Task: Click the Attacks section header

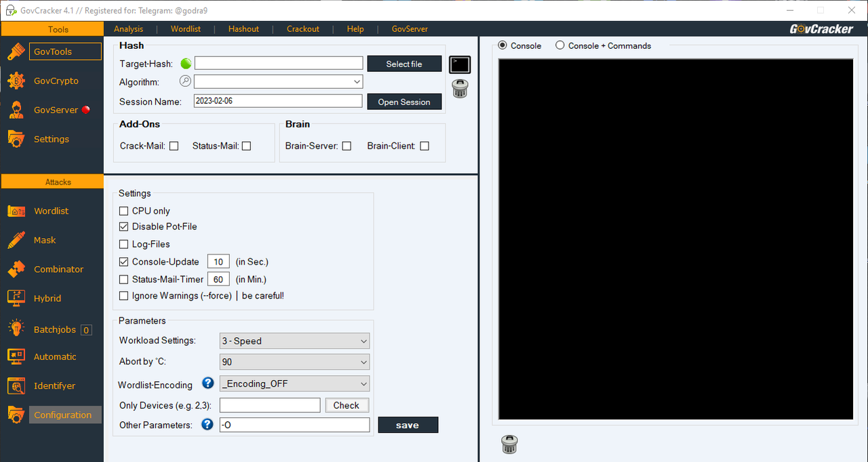Action: click(x=52, y=182)
